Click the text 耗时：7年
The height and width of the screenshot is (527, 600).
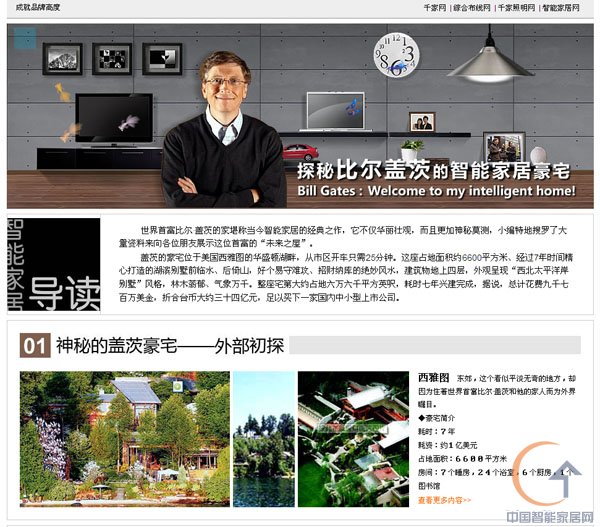coord(436,431)
